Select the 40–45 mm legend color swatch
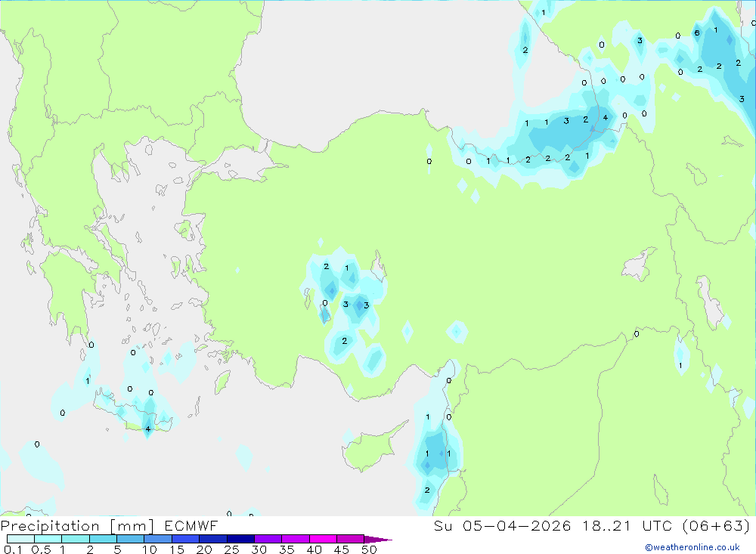The image size is (756, 554). point(323,539)
